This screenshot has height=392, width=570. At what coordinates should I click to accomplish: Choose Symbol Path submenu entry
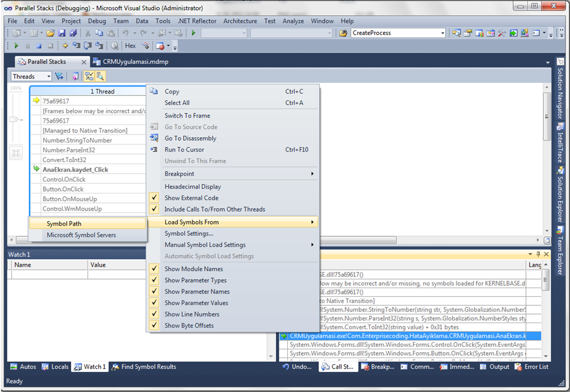click(x=87, y=224)
